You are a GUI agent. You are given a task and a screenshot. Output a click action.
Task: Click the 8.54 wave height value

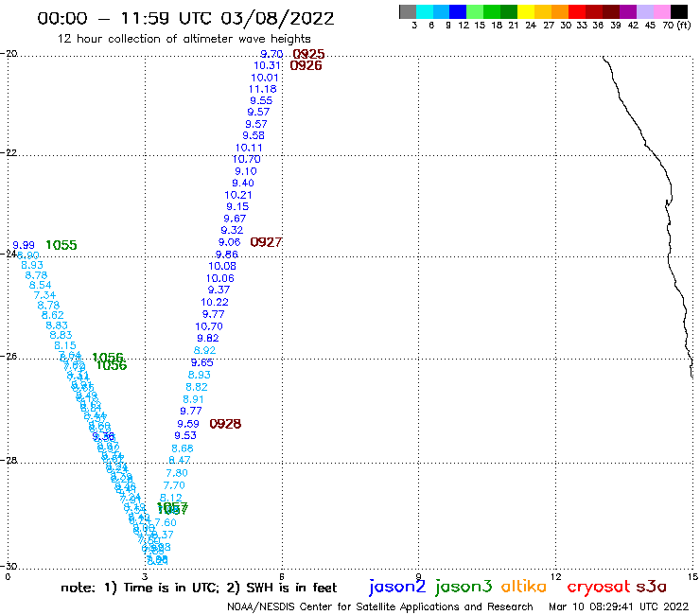(x=40, y=285)
